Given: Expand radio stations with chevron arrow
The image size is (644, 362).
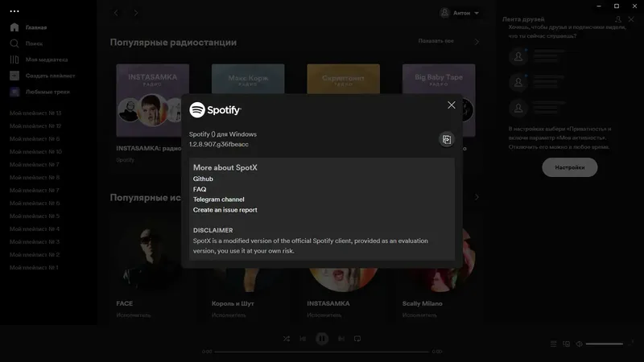Looking at the screenshot, I should coord(477,42).
